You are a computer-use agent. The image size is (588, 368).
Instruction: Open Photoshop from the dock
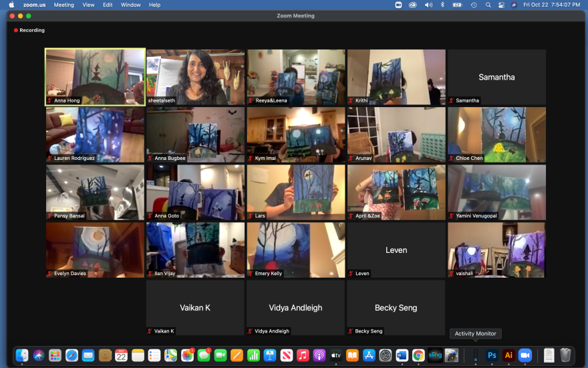[492, 355]
